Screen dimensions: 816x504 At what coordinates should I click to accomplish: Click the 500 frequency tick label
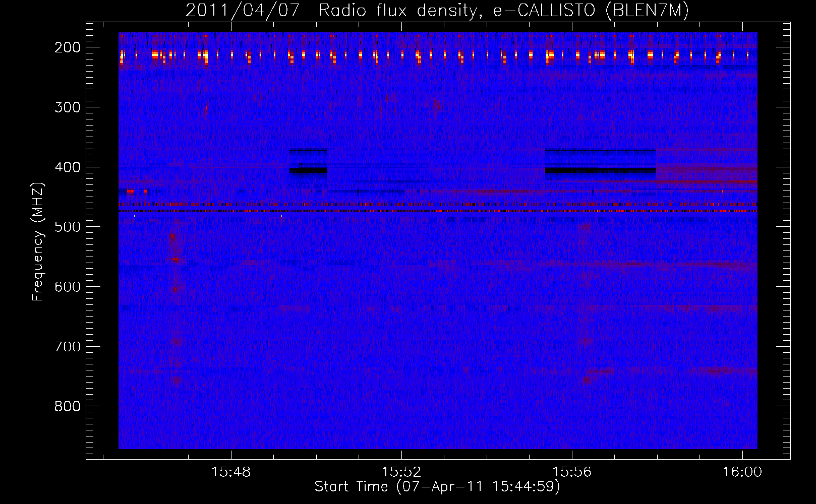[67, 227]
